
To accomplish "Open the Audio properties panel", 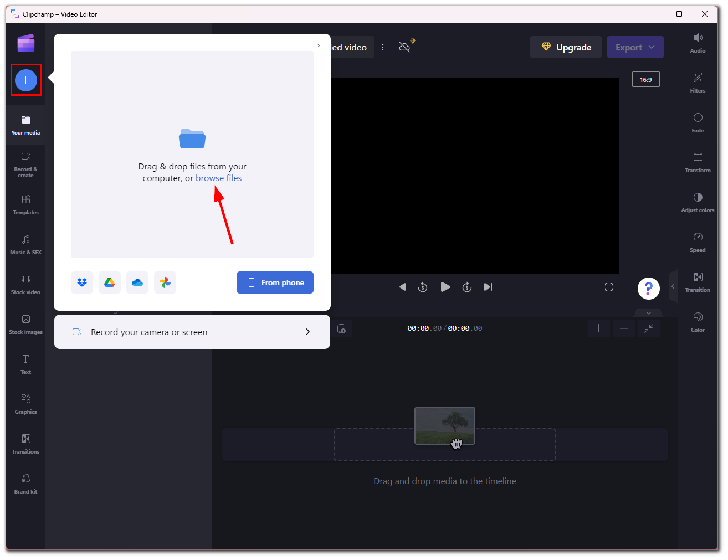I will click(x=698, y=43).
